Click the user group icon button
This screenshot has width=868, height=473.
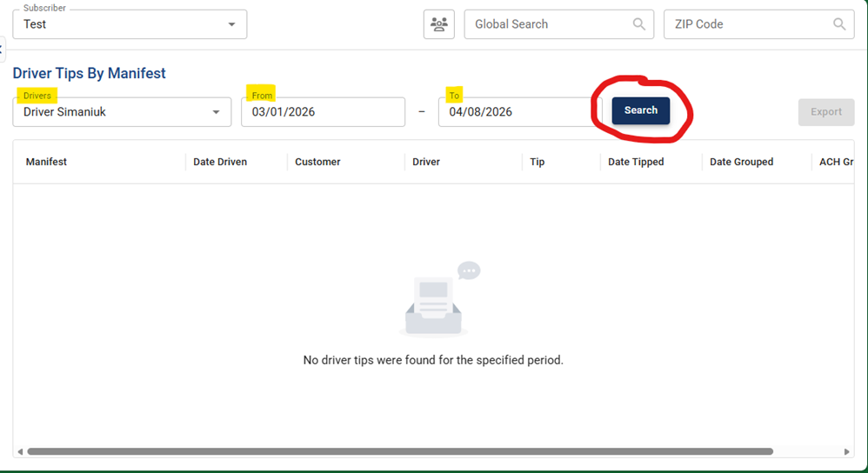pos(439,24)
